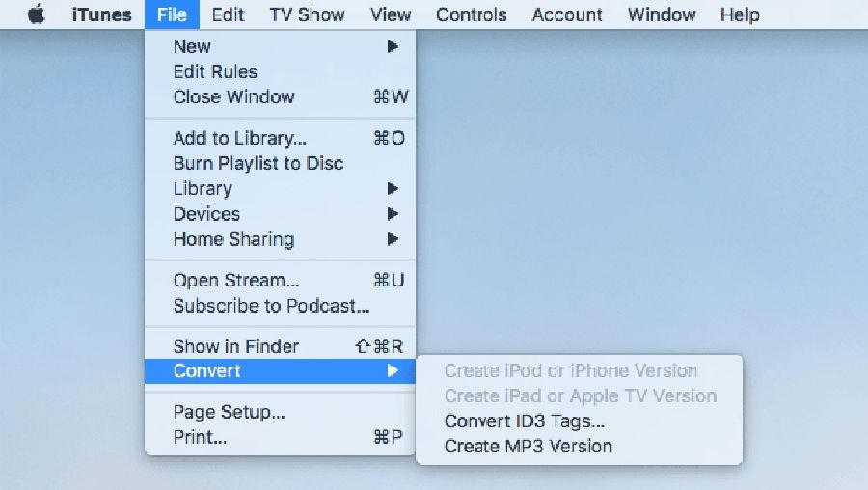Choose Add to Library…
Screen dimensions: 868x490
click(280, 138)
